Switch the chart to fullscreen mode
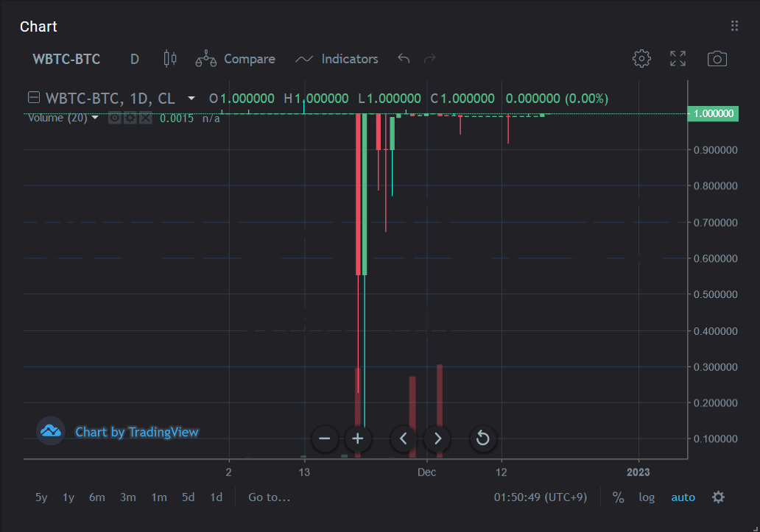Image resolution: width=760 pixels, height=532 pixels. point(678,59)
